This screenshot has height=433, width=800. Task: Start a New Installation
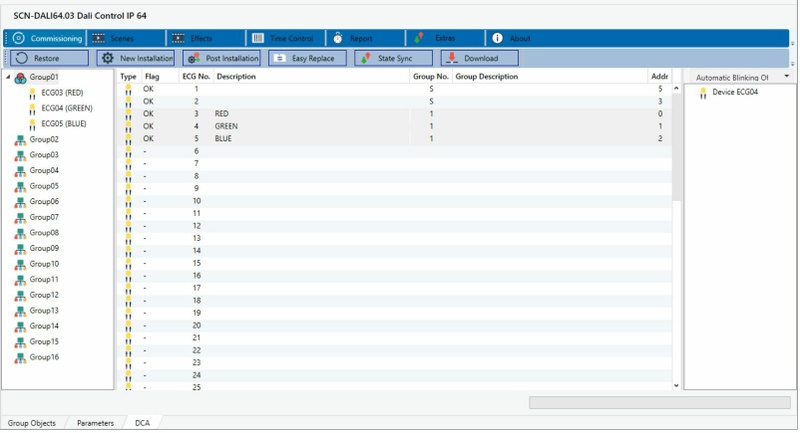tap(136, 58)
